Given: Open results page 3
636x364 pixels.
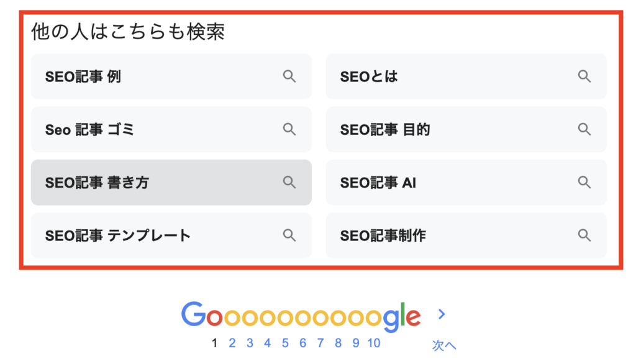Looking at the screenshot, I should click(250, 343).
